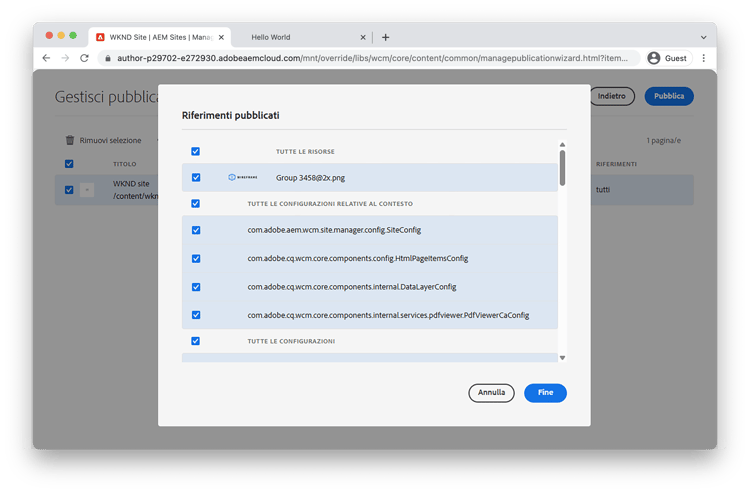Click the lock icon in address bar
This screenshot has height=493, width=750.
coord(108,58)
